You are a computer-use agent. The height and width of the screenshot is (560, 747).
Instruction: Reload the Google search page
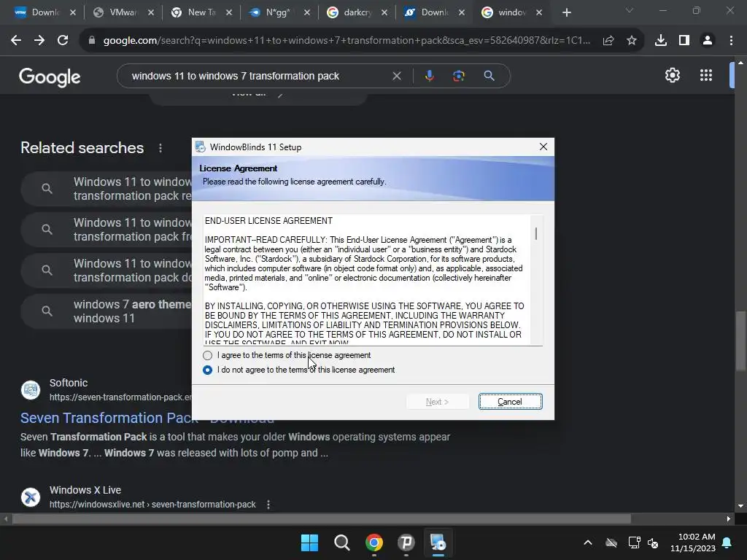coord(63,41)
